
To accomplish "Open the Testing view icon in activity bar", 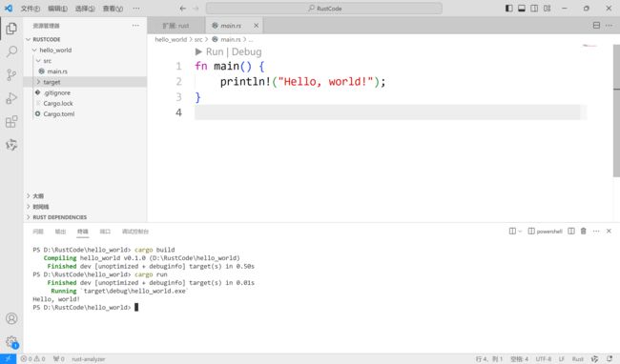I will [11, 145].
